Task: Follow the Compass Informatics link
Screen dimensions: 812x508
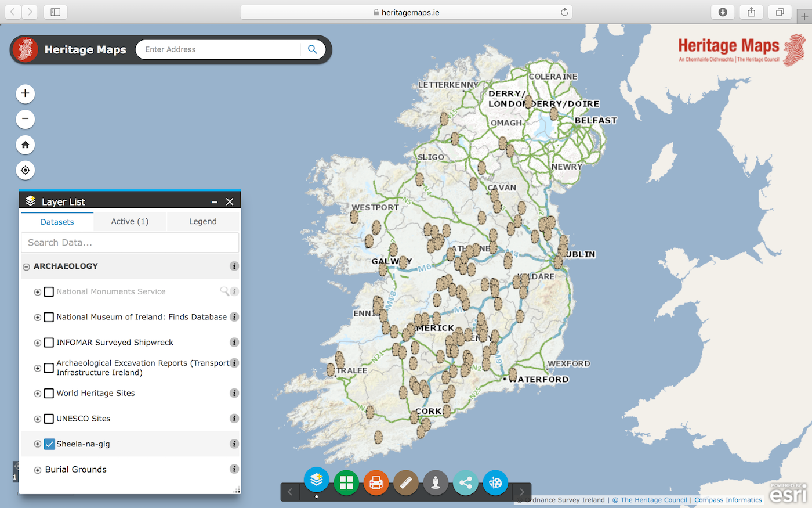Action: pyautogui.click(x=728, y=500)
